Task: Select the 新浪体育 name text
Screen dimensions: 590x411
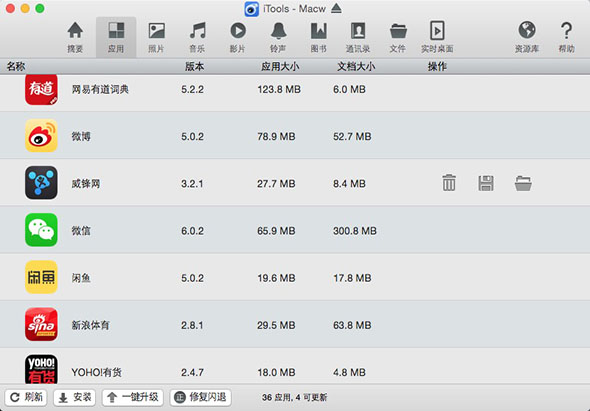Action: (x=90, y=325)
